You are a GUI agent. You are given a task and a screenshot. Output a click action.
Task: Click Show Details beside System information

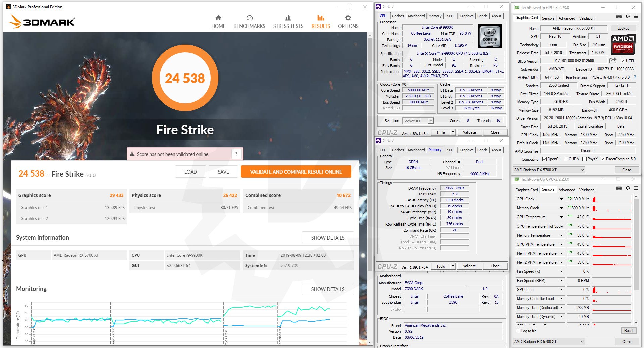click(328, 238)
